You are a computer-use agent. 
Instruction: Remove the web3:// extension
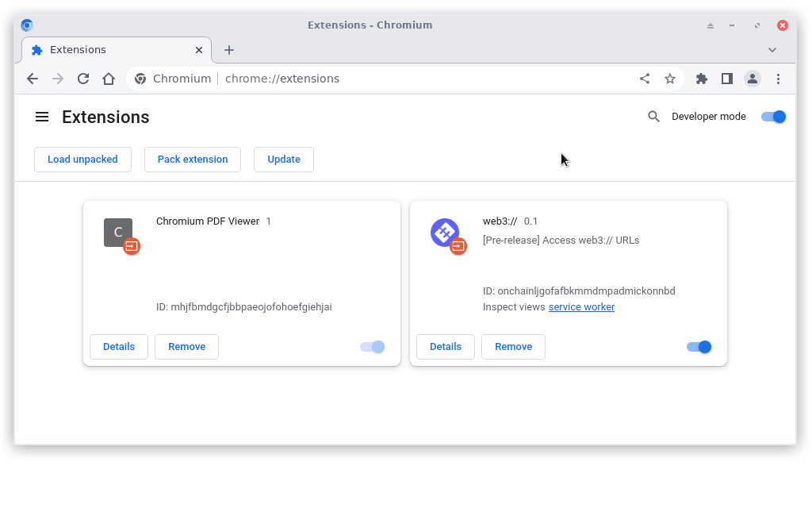pyautogui.click(x=514, y=347)
